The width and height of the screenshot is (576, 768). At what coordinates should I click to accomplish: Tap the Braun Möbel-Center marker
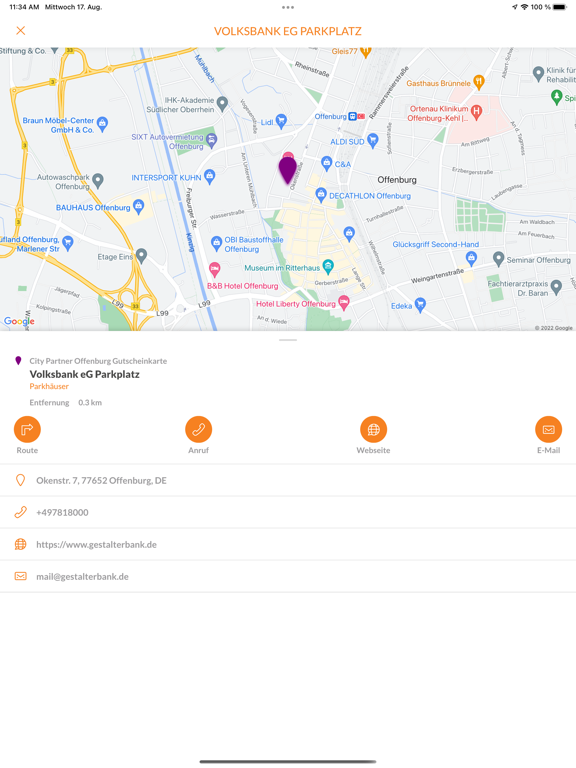point(102,124)
